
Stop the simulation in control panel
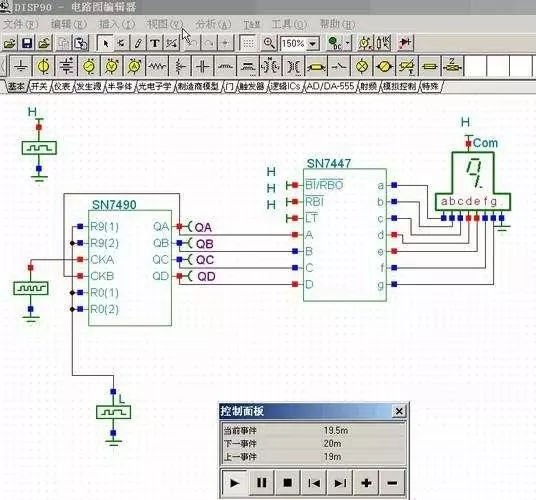pos(288,483)
